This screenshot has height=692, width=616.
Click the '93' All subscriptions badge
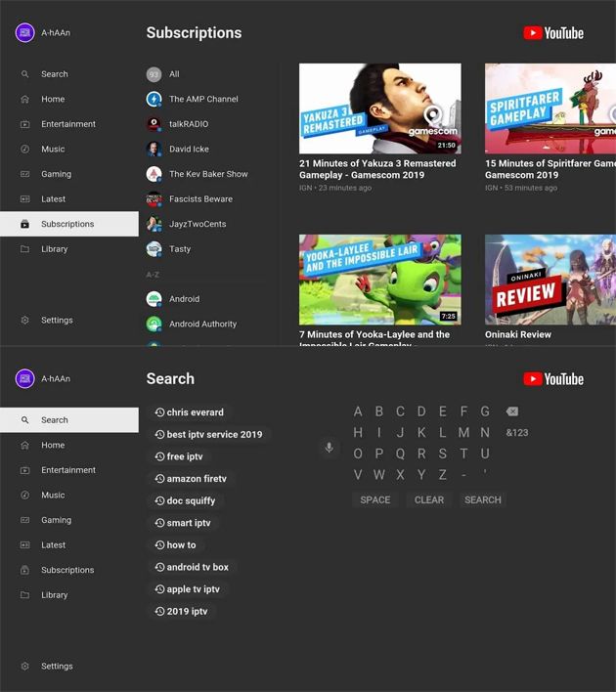(x=154, y=74)
